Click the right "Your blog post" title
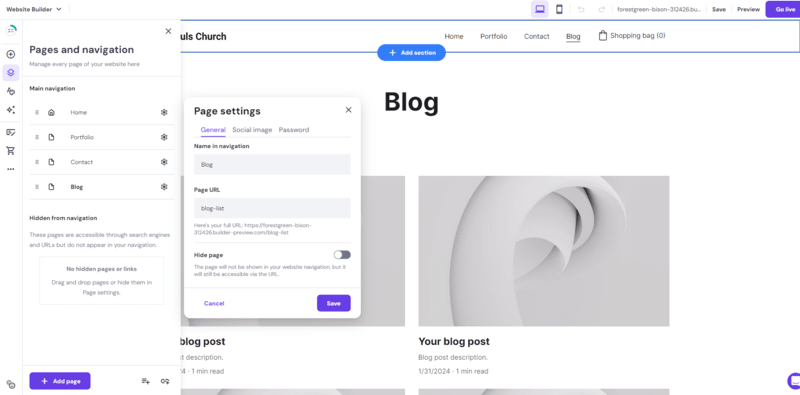 coord(454,341)
